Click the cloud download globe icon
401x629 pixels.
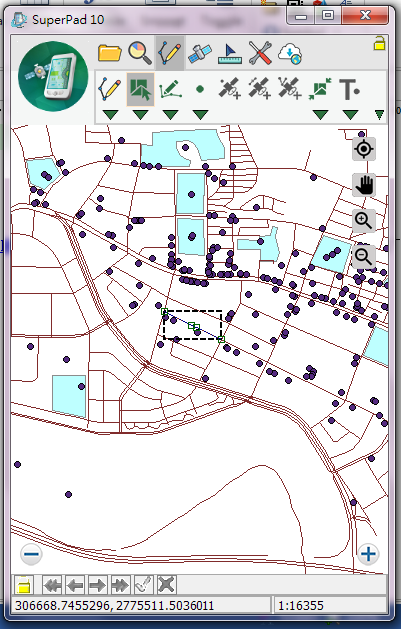[290, 53]
